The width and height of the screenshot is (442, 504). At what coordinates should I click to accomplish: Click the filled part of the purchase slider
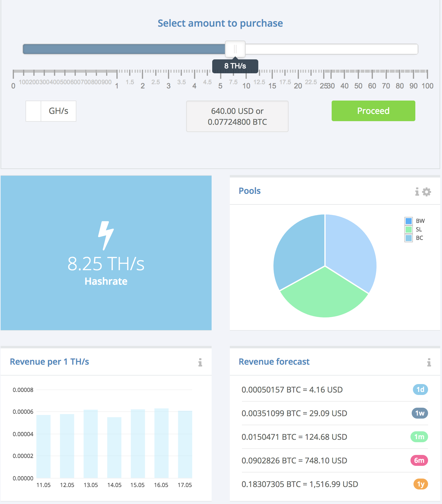click(x=124, y=49)
